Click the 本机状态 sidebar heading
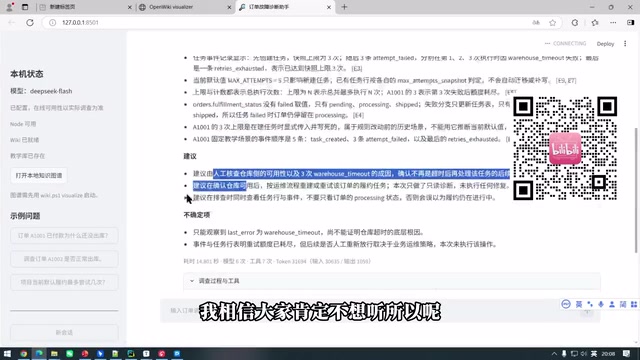 point(27,74)
